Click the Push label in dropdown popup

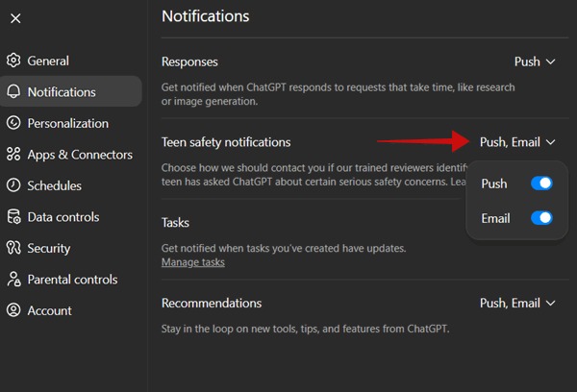(494, 184)
